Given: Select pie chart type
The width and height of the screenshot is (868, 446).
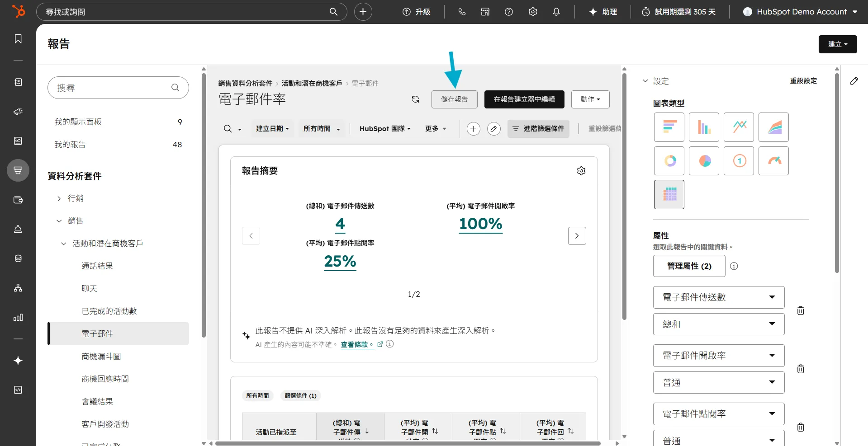Looking at the screenshot, I should tap(704, 161).
